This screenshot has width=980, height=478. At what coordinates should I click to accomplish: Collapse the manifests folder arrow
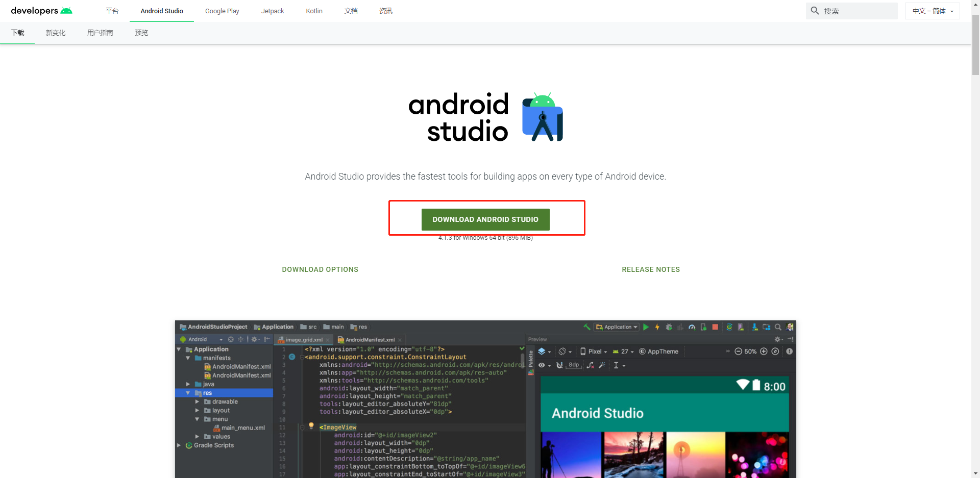click(188, 358)
